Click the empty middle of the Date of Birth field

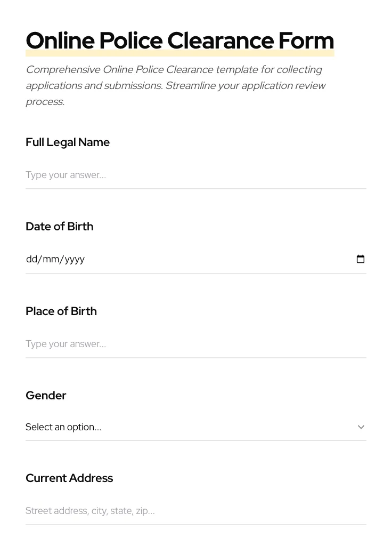213,259
